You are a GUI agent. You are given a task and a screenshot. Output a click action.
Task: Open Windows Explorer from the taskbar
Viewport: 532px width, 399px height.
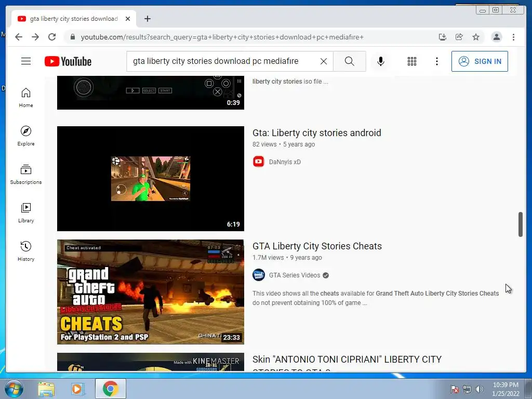point(46,389)
